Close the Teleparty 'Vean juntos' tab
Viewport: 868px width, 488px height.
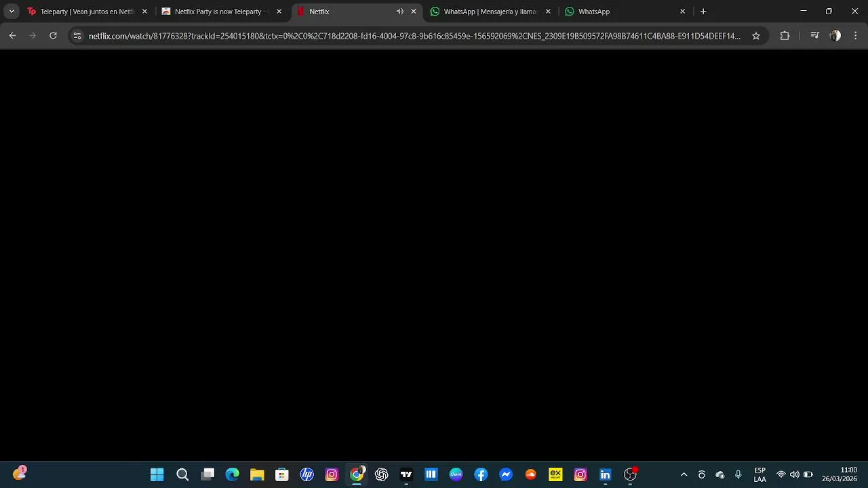coord(144,12)
